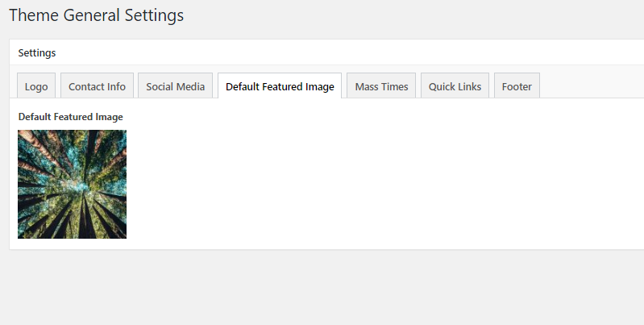View contact details under Contact Info tab

[x=97, y=86]
